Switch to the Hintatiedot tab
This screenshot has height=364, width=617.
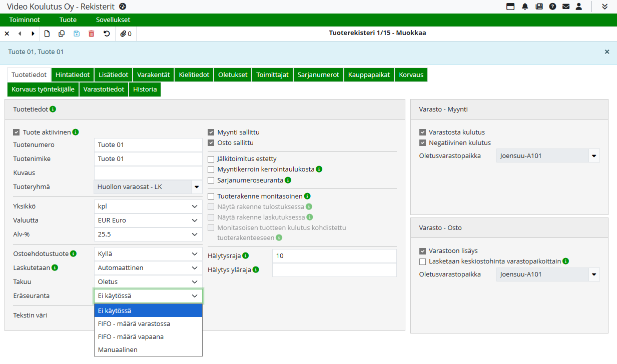[x=73, y=74]
